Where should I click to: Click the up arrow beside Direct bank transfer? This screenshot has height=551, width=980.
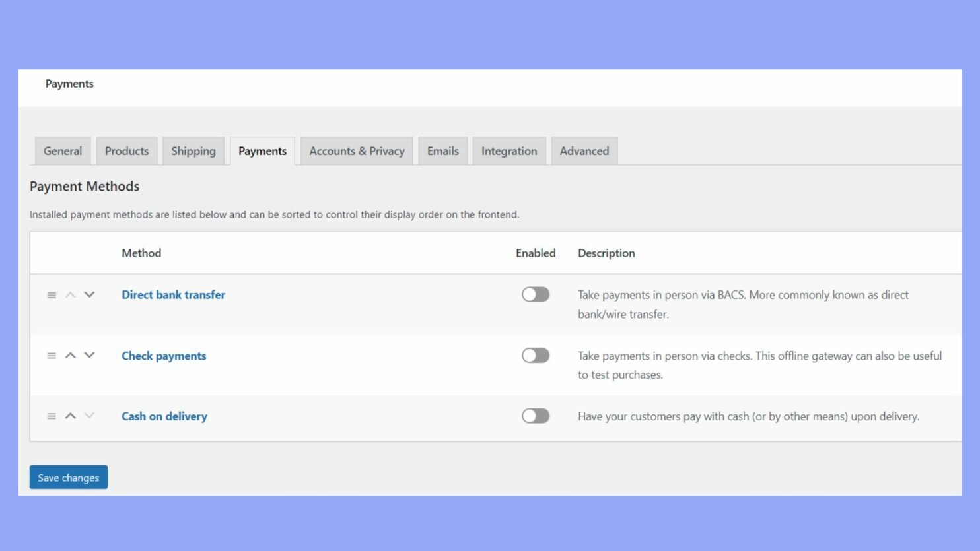click(70, 295)
